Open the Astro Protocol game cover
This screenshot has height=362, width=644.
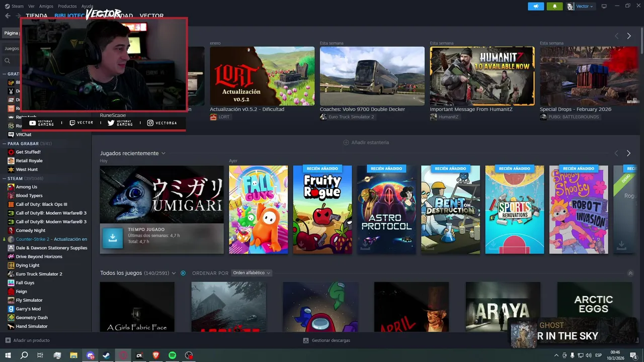[x=386, y=210]
